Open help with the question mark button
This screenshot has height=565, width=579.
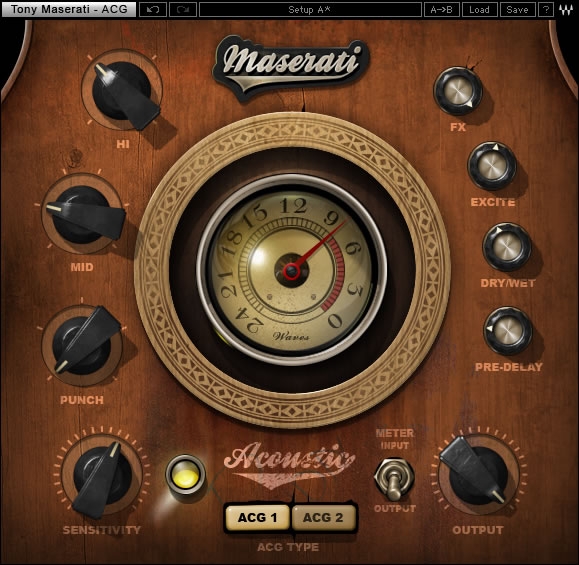[x=546, y=10]
